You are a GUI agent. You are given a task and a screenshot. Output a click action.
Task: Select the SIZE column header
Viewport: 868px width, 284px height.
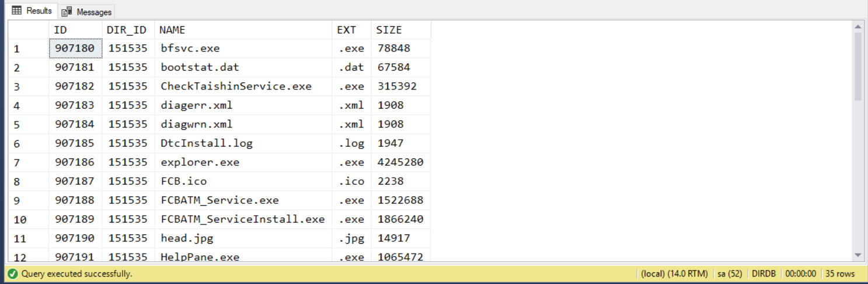400,30
